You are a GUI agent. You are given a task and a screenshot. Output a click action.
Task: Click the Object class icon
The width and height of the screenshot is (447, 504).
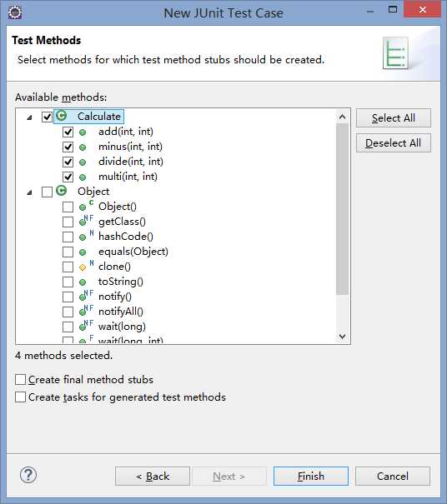61,191
